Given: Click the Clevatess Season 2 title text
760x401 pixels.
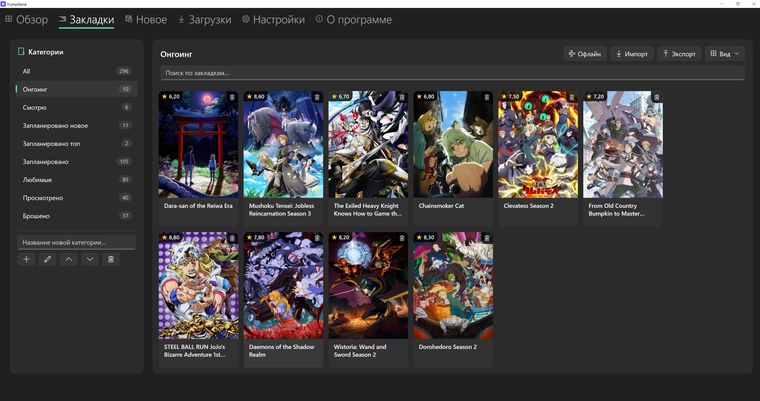Looking at the screenshot, I should click(528, 206).
